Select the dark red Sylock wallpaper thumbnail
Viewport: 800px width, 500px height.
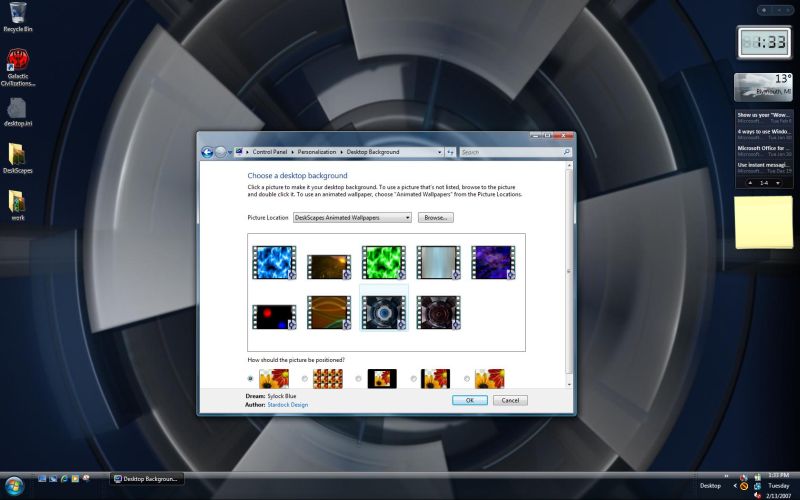(x=438, y=312)
